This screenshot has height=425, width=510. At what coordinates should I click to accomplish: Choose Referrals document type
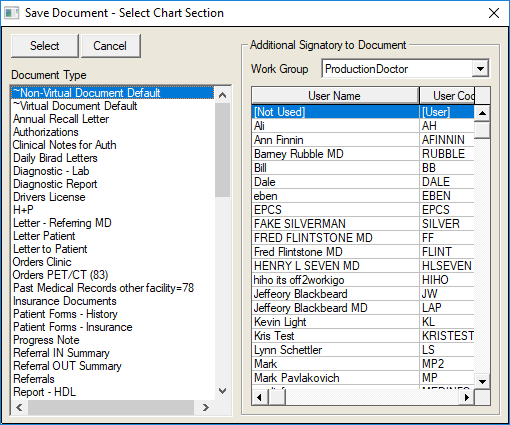113,379
